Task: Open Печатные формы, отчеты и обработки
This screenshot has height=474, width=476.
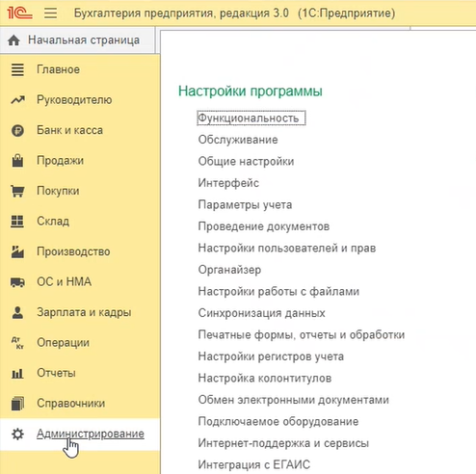Action: 302,335
